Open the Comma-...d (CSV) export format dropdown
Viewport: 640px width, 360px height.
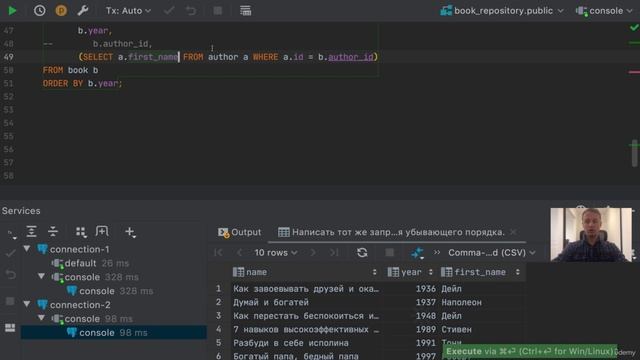492,253
